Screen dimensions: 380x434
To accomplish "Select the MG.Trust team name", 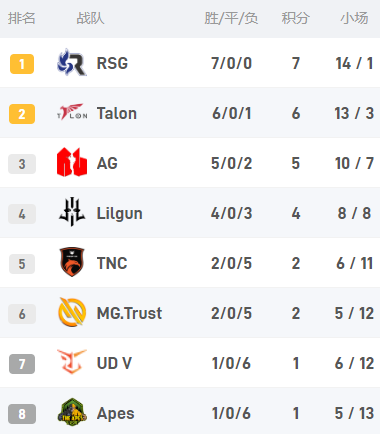I will [x=129, y=313].
